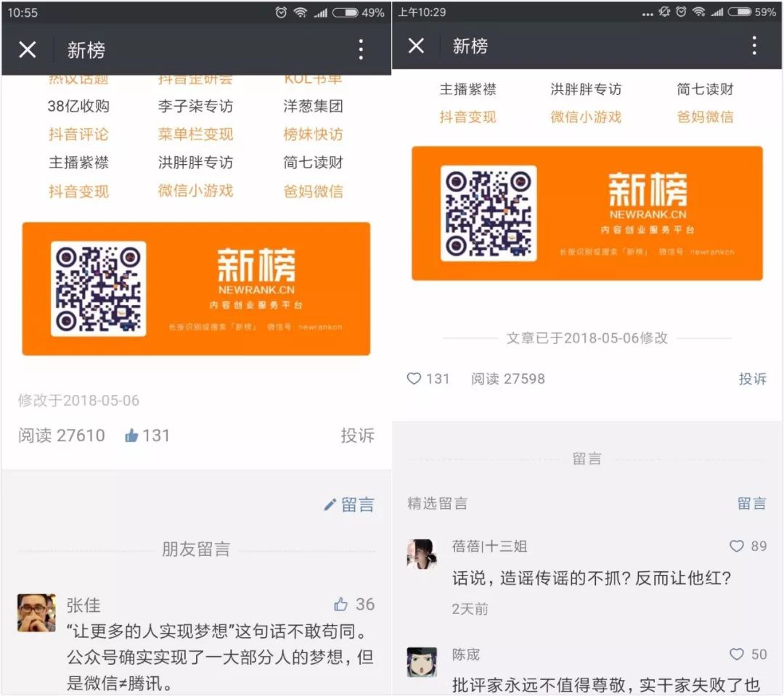784x696 pixels.
Task: Close the left 新榜 article page with X
Action: [x=28, y=49]
